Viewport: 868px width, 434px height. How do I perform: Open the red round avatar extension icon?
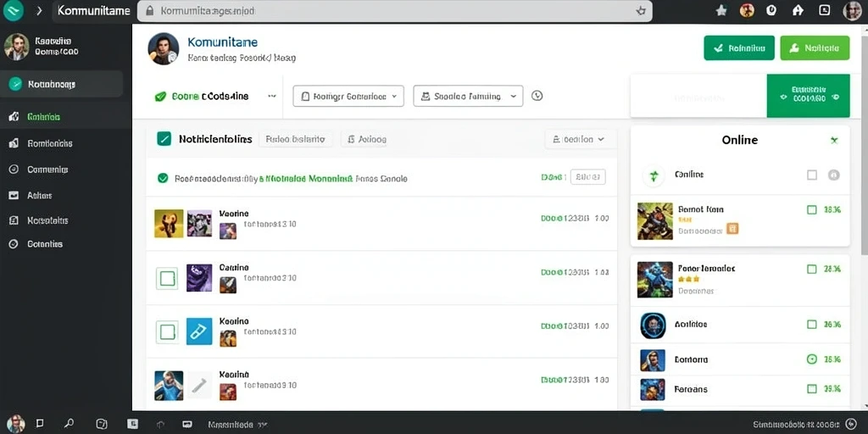(x=747, y=10)
